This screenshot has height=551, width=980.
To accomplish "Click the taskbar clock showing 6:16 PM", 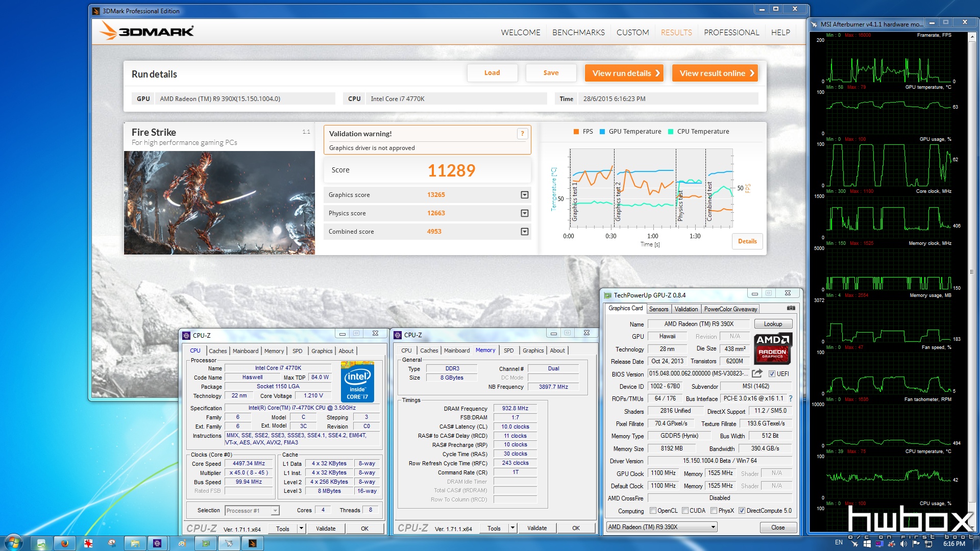I will pos(954,544).
